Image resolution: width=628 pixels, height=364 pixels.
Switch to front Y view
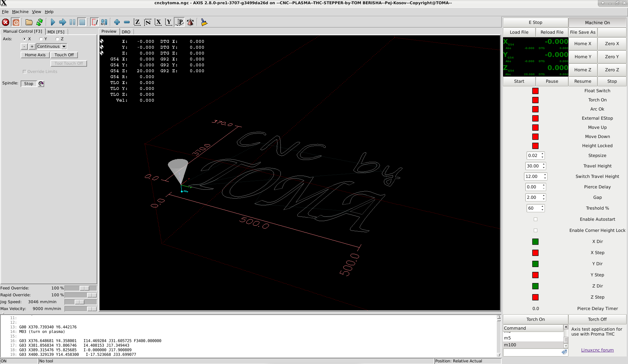pos(169,22)
